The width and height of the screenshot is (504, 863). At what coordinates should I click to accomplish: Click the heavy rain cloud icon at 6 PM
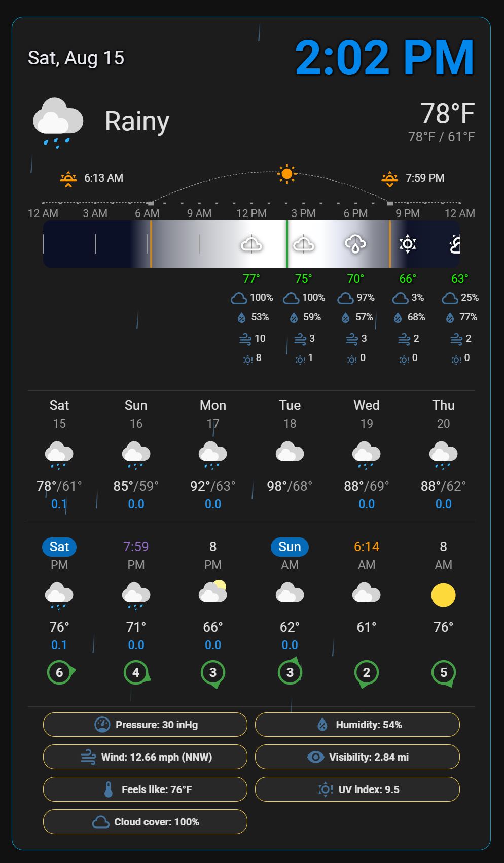click(355, 244)
